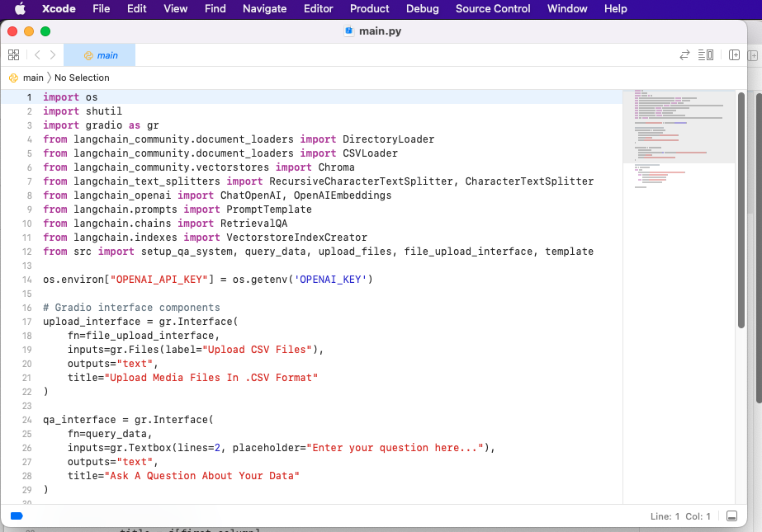Click the VectorstoreIndexCreator import name
762x532 pixels.
coord(296,238)
